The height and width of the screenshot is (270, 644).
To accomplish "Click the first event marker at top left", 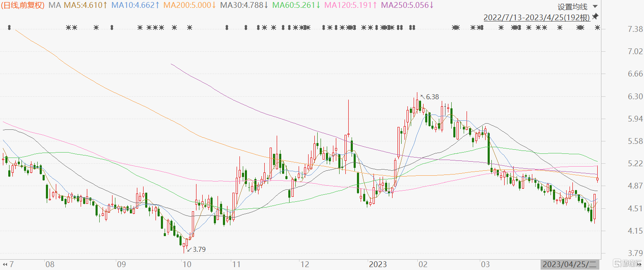I will (10, 28).
